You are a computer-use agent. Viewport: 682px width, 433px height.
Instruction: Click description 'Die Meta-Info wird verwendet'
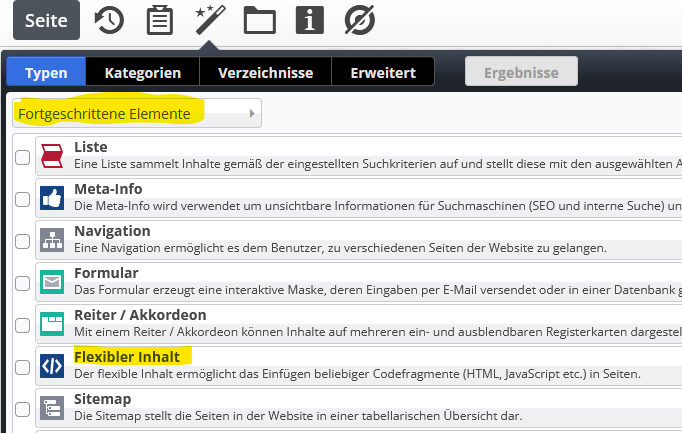[378, 206]
